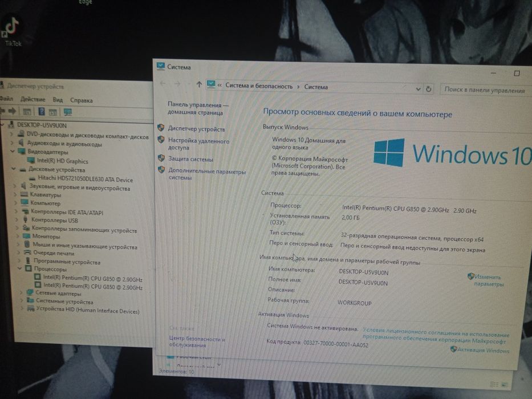
Task: Open address bar history dropdown
Action: coord(418,89)
